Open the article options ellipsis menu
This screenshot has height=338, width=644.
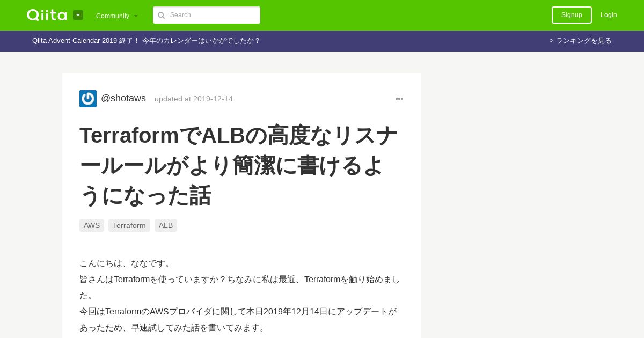click(399, 99)
